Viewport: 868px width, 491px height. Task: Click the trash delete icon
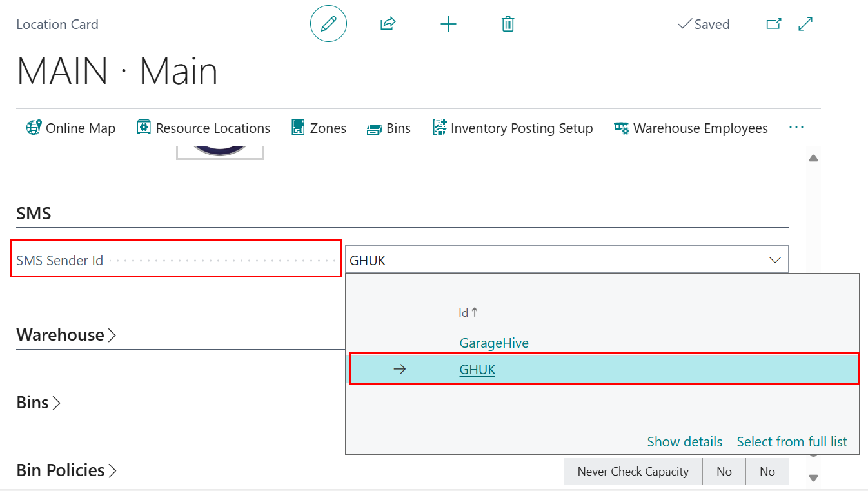[508, 25]
